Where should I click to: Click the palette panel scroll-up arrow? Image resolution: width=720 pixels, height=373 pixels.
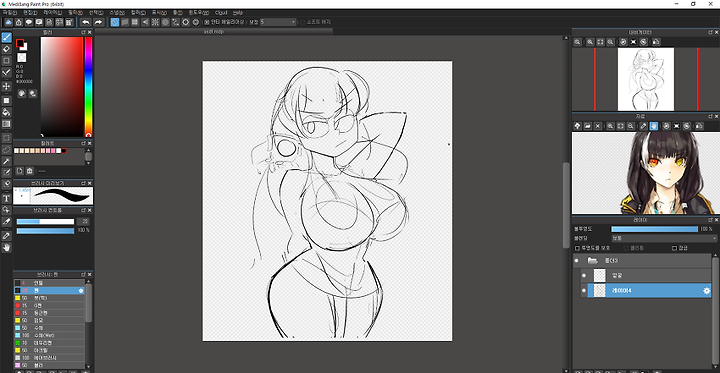pyautogui.click(x=88, y=150)
